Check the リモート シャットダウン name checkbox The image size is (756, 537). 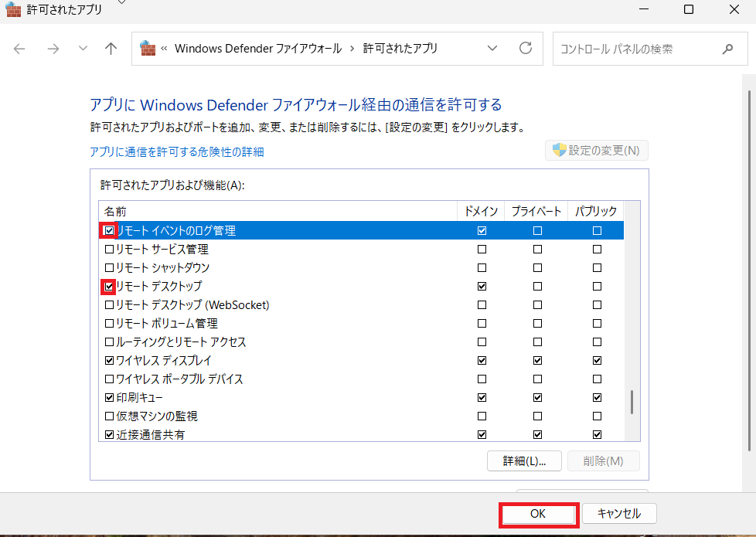[110, 267]
